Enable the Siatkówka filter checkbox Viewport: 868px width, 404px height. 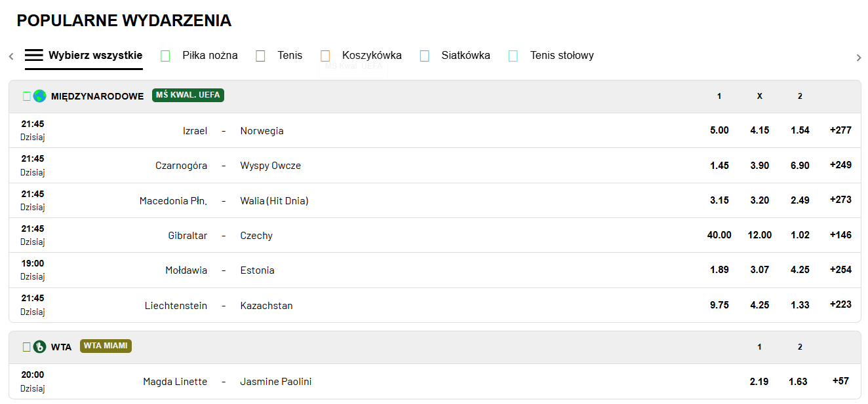425,56
